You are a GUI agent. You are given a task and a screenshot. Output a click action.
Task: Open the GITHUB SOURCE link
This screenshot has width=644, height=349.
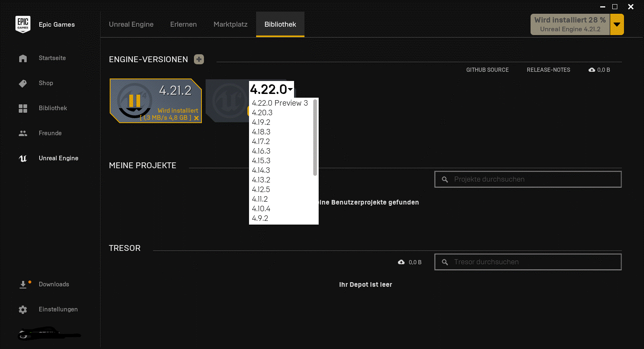coord(488,70)
